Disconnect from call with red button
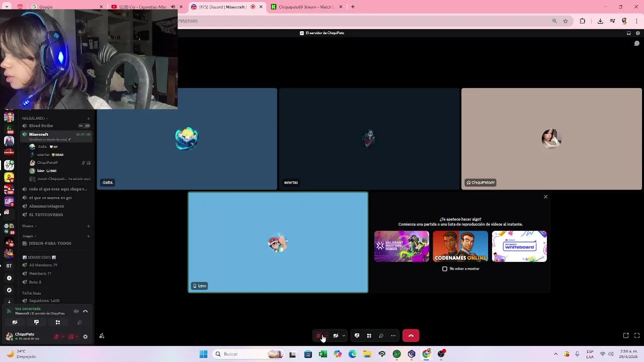This screenshot has width=644, height=362. pos(411,336)
